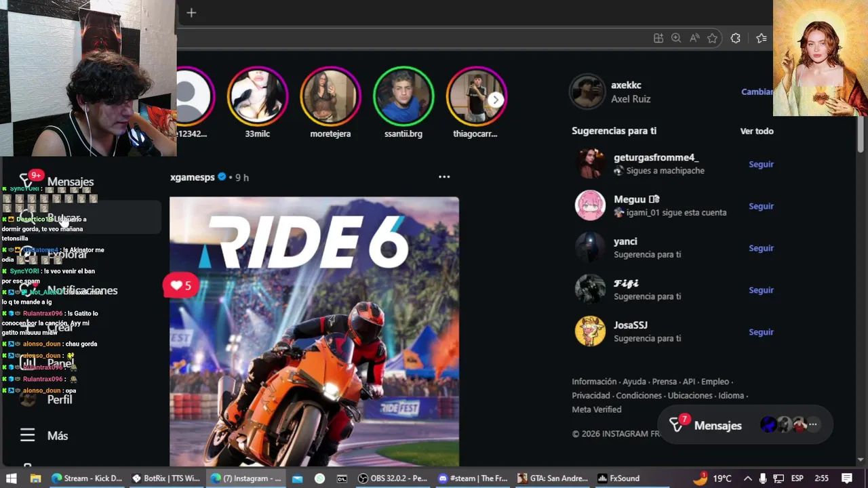This screenshot has height=488, width=868.
Task: Follow geturgasfromme4_
Action: tap(761, 164)
